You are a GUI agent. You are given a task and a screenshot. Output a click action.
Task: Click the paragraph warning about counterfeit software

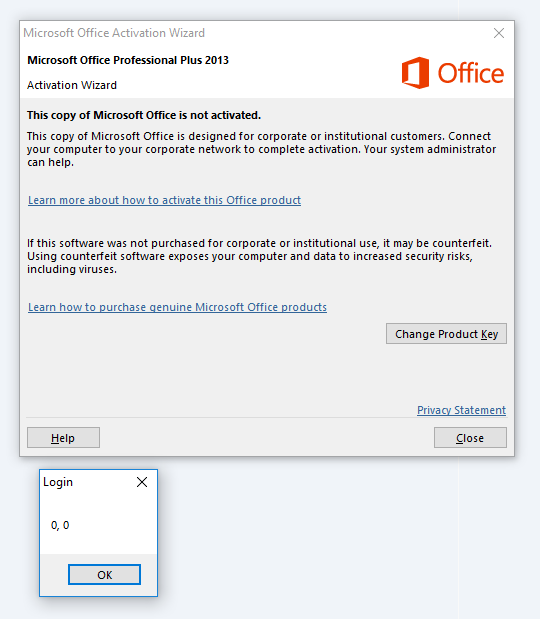(x=259, y=256)
